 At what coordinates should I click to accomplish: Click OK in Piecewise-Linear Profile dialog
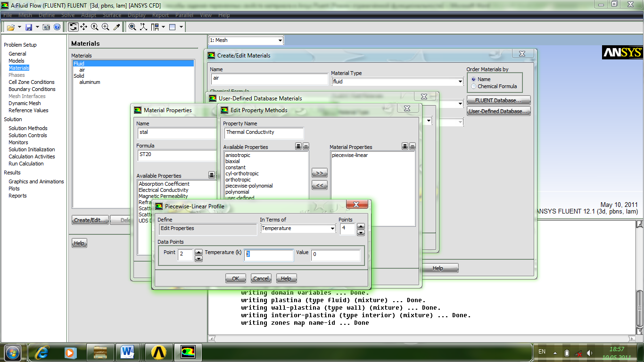click(x=235, y=279)
